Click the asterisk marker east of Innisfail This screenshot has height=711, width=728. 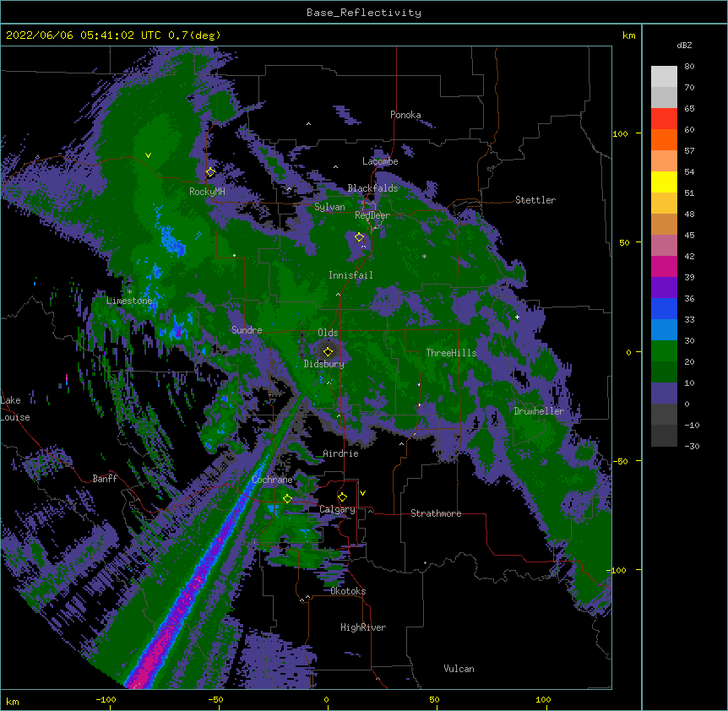click(424, 256)
